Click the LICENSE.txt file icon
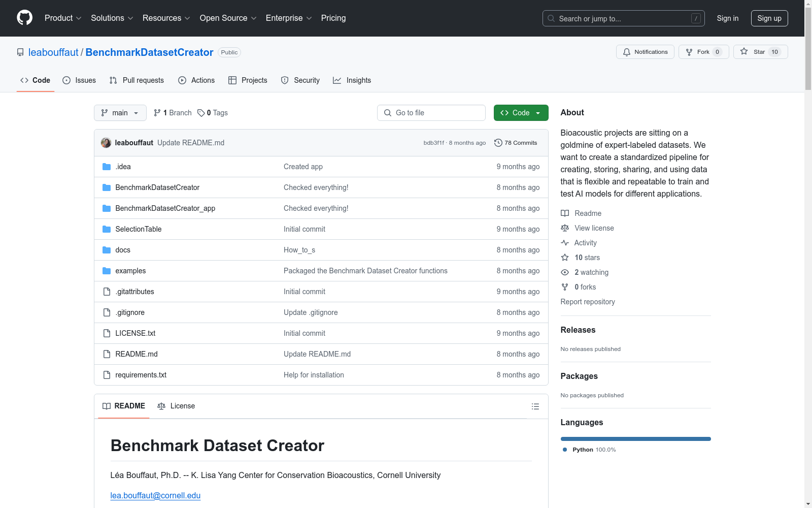812x508 pixels. click(107, 333)
